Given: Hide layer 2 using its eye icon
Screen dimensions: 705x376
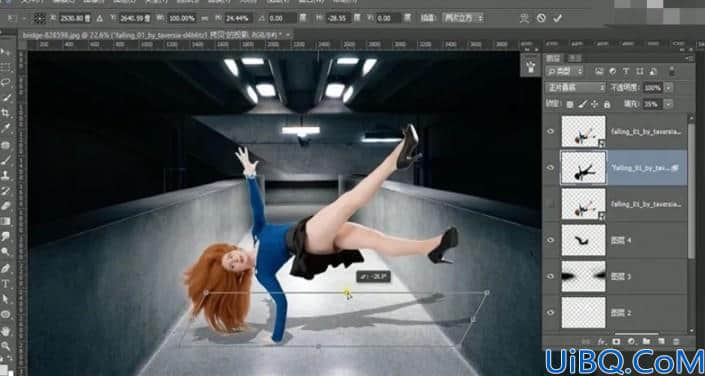Looking at the screenshot, I should [x=551, y=312].
